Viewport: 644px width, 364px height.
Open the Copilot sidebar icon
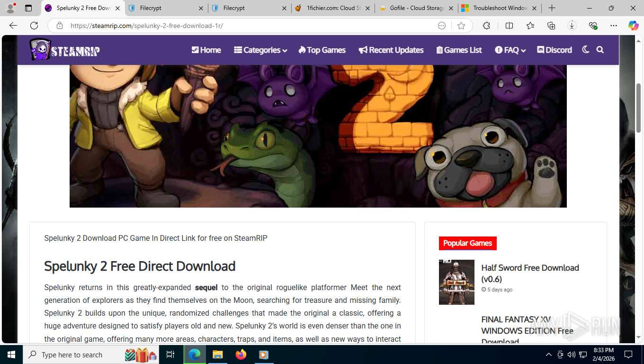633,26
